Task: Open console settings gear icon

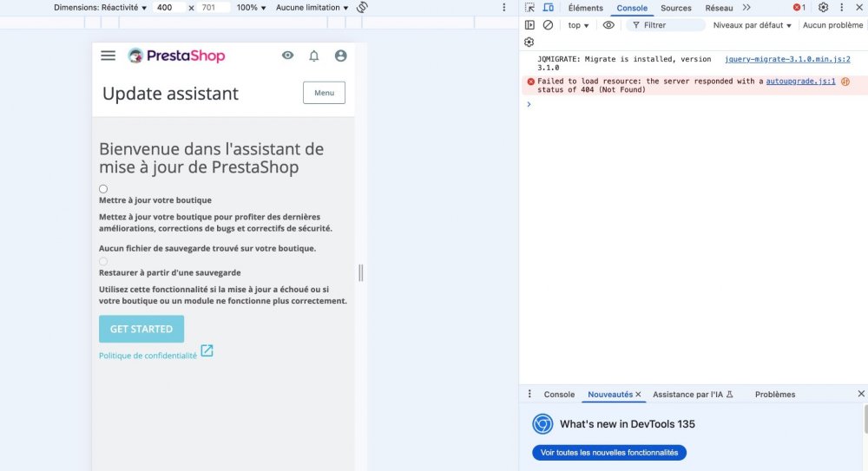Action: 529,42
